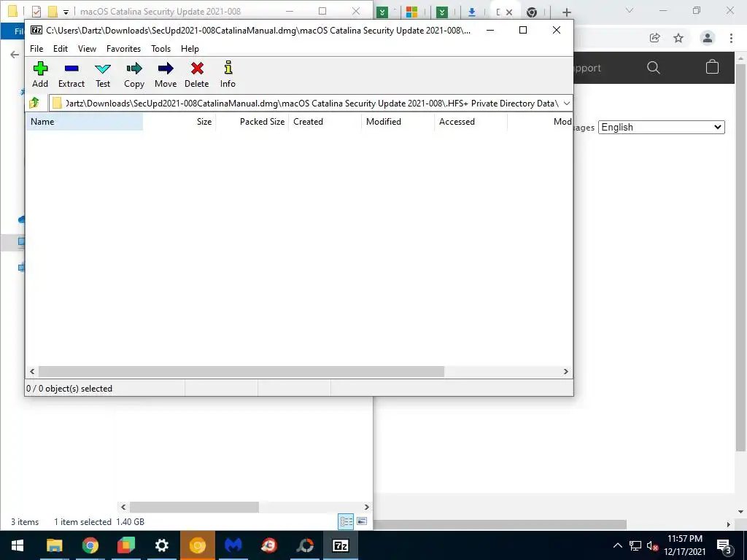Open the Edit menu

click(x=60, y=49)
